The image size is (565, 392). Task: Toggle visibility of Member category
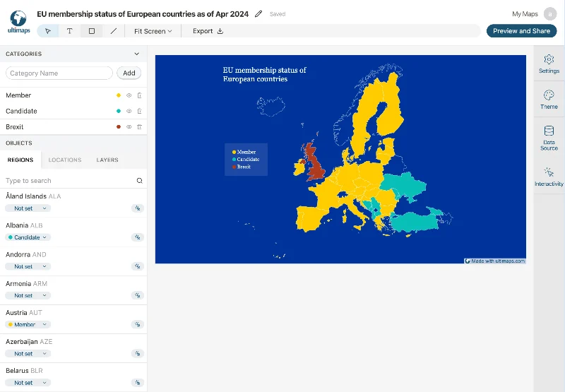pos(129,95)
